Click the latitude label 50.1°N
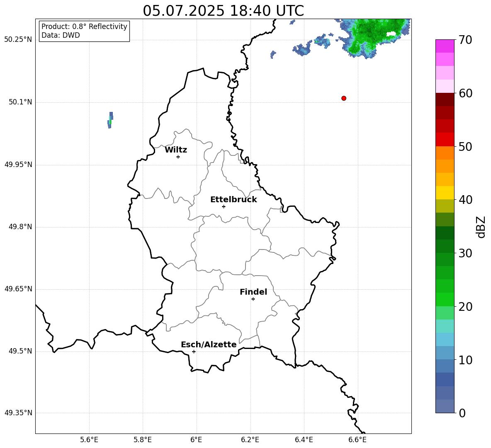Screen dimensions: 491x448 coord(20,102)
